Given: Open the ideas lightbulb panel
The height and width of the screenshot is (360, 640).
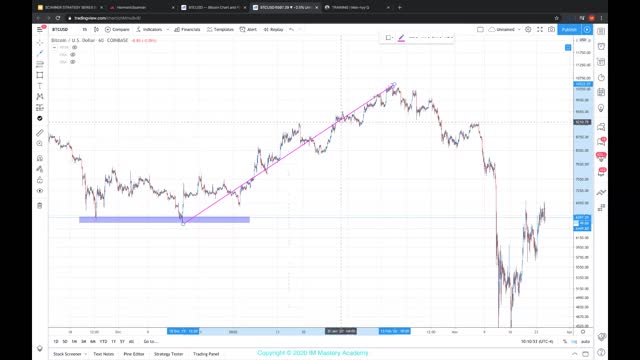Looking at the screenshot, I should [601, 108].
